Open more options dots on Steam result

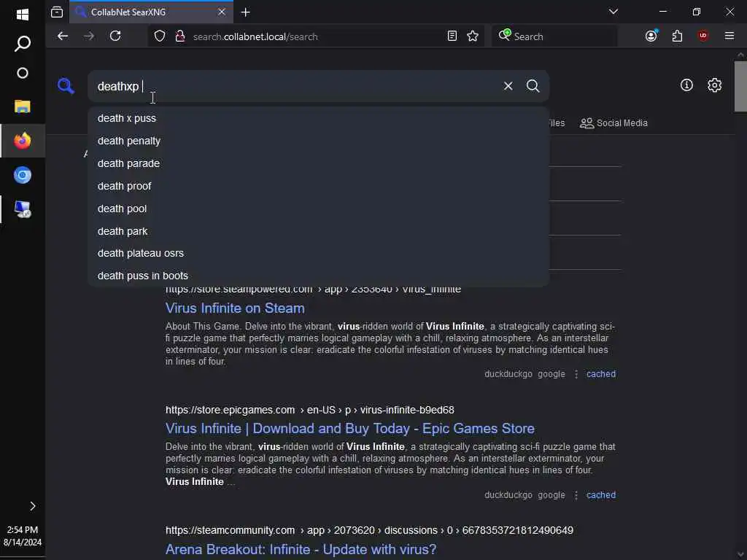[x=576, y=374]
